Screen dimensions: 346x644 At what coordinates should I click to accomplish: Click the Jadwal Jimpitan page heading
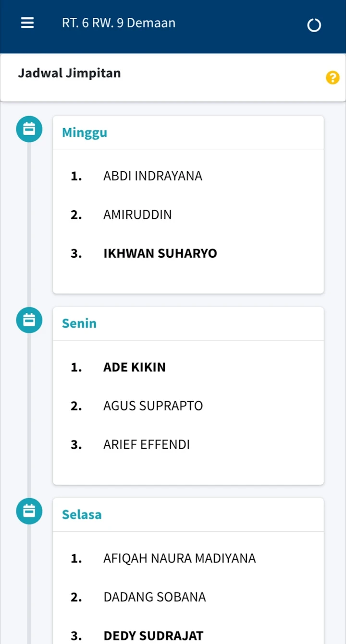point(69,73)
